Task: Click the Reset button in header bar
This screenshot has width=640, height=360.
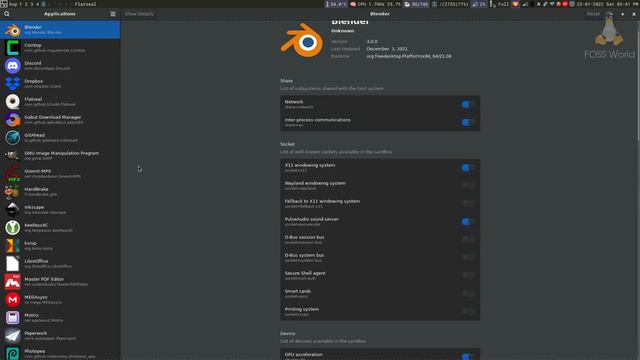Action: 593,14
